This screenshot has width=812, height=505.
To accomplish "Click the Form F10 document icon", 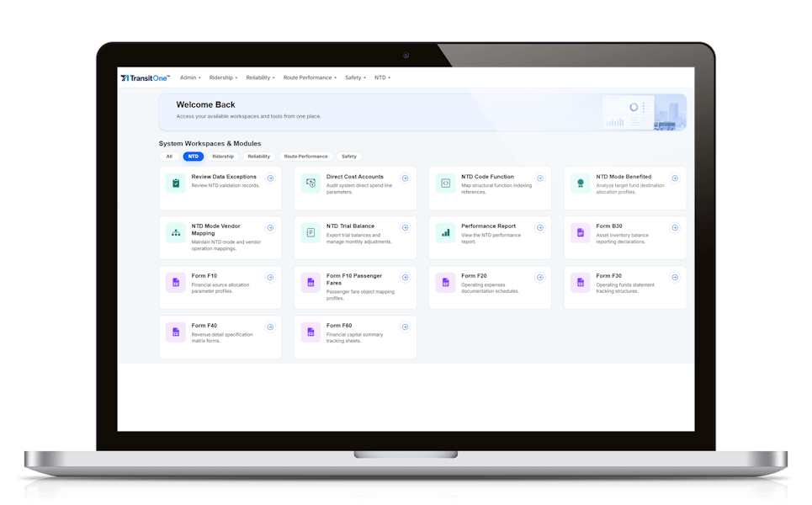I will [x=176, y=282].
